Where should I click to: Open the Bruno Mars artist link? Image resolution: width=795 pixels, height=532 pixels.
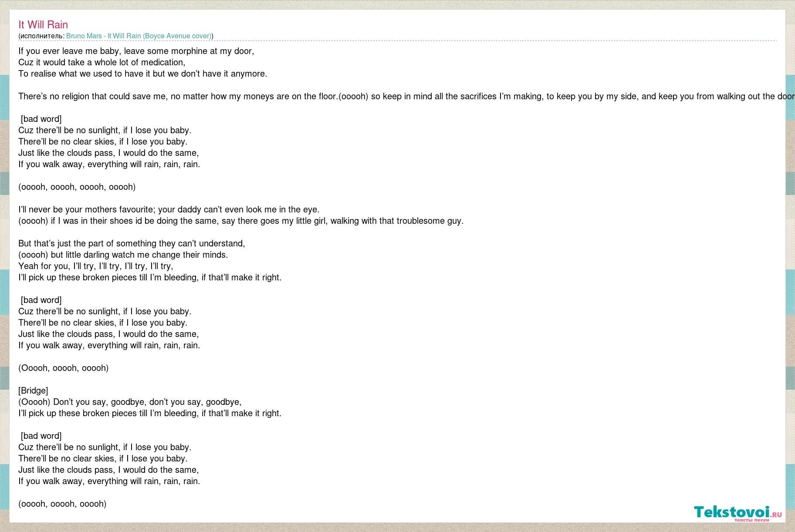(139, 36)
